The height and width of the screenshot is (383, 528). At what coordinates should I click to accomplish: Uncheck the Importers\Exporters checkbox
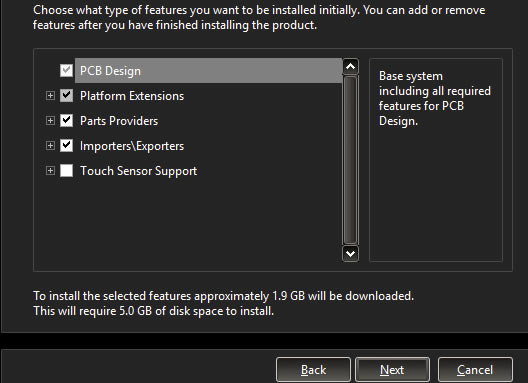[x=66, y=146]
